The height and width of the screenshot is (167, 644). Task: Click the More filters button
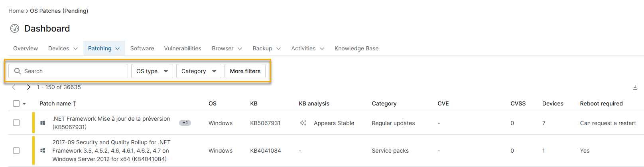pos(245,71)
